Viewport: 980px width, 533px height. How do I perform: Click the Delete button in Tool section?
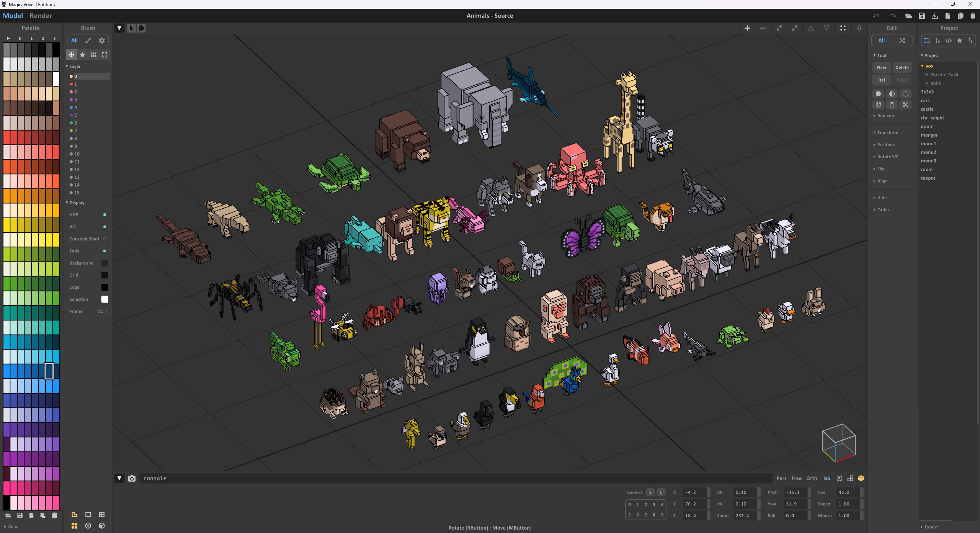pyautogui.click(x=902, y=67)
